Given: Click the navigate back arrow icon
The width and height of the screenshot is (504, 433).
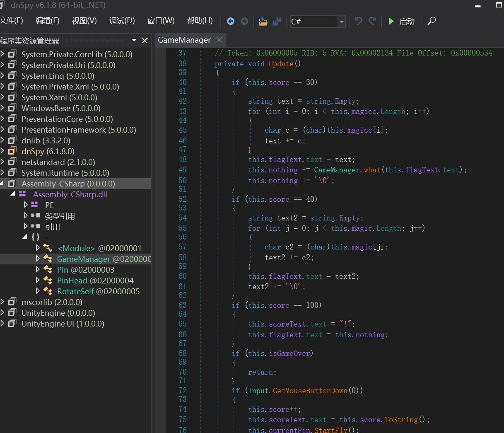Looking at the screenshot, I should 231,21.
